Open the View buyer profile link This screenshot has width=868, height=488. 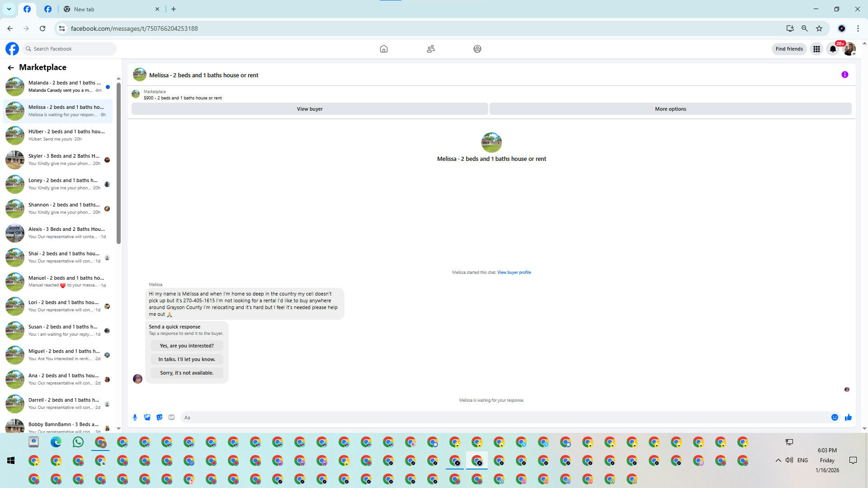[x=514, y=272]
